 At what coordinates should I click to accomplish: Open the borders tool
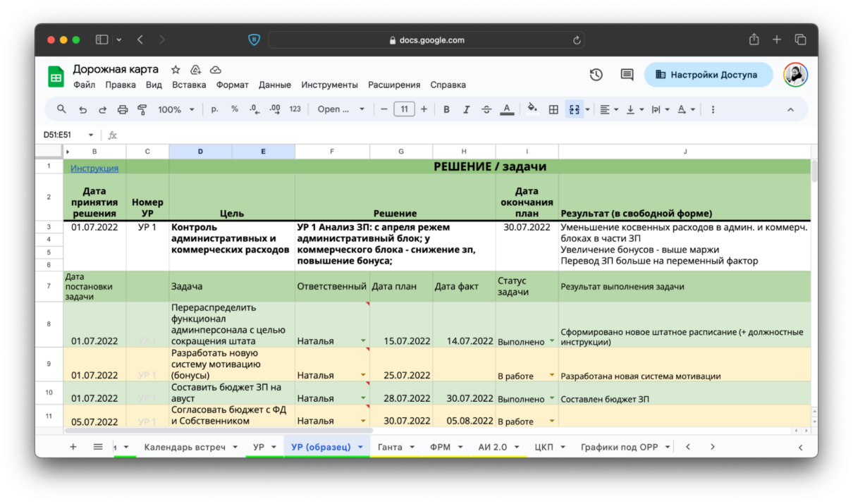coord(553,109)
